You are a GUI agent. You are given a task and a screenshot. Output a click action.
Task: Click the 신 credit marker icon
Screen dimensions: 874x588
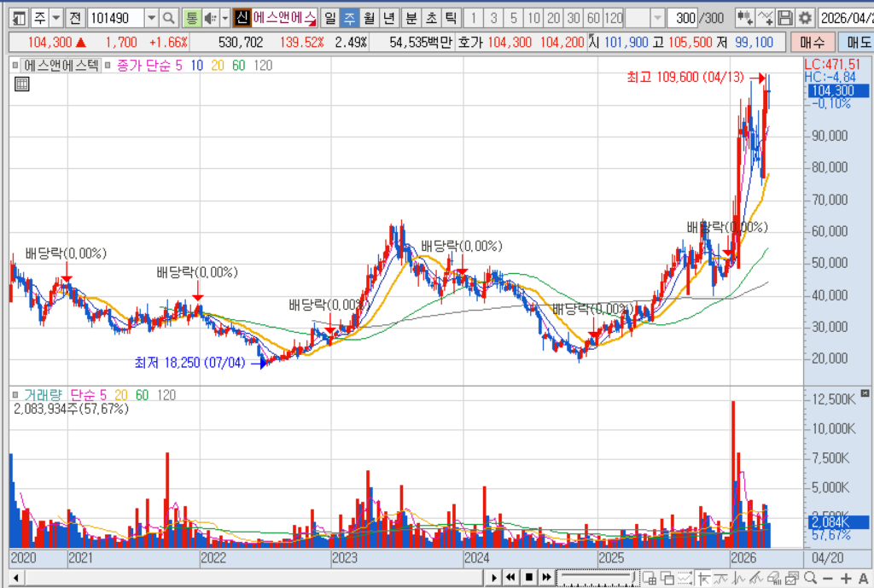click(242, 19)
